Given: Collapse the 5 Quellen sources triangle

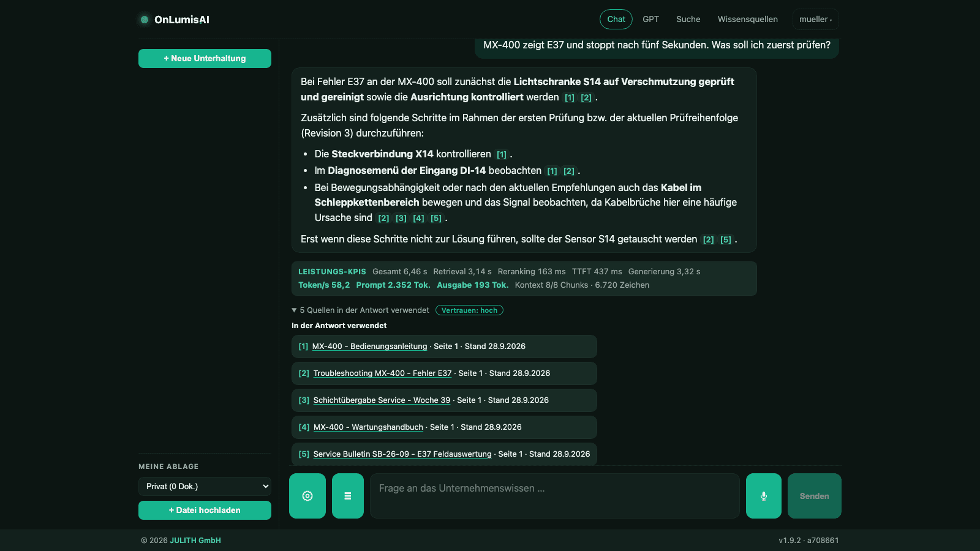Looking at the screenshot, I should pos(294,310).
